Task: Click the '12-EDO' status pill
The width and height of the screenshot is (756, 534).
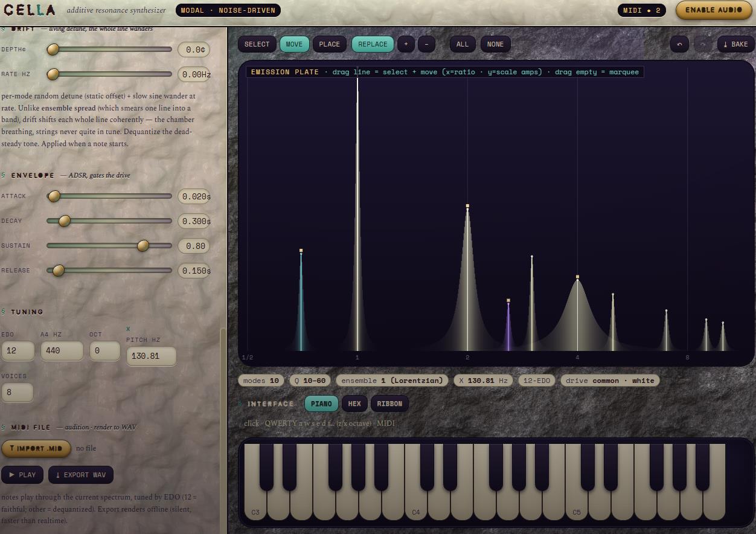Action: pos(537,381)
